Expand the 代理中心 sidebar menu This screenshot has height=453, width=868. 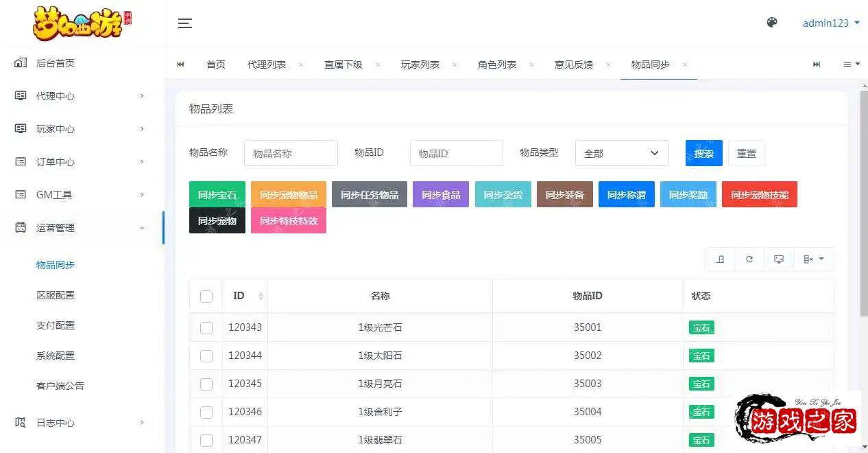point(82,96)
